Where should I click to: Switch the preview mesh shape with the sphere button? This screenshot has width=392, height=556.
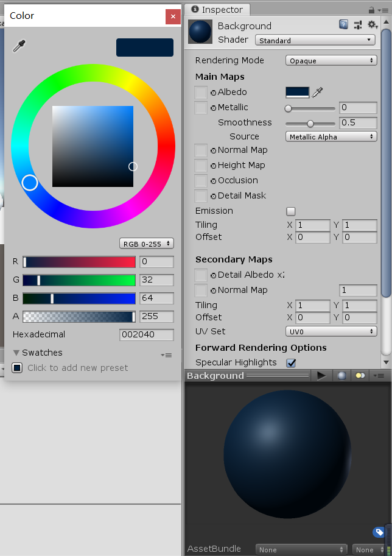[341, 376]
